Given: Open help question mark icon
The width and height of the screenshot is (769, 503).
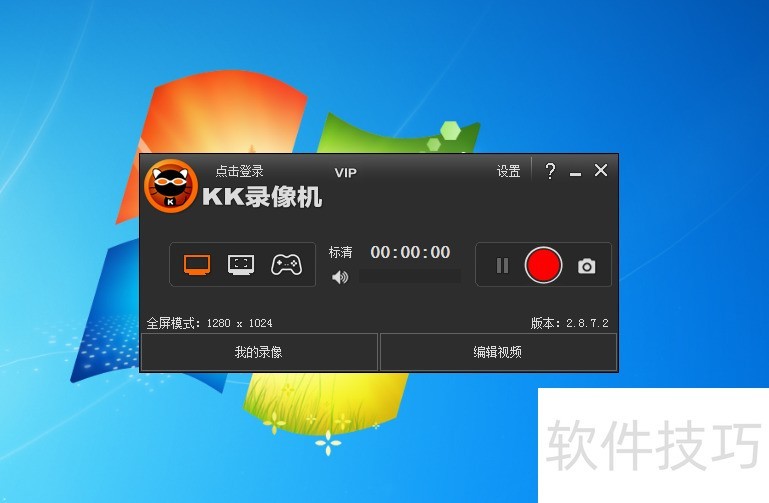Looking at the screenshot, I should click(x=550, y=171).
